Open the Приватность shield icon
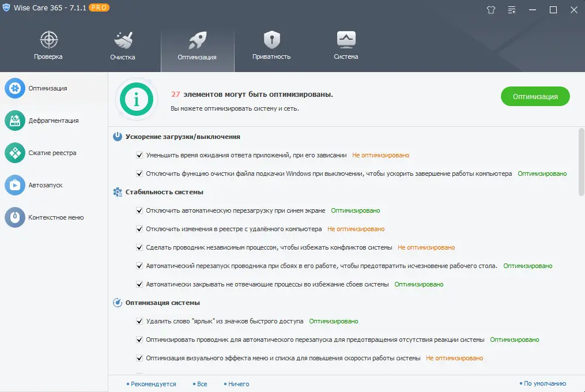 click(271, 40)
